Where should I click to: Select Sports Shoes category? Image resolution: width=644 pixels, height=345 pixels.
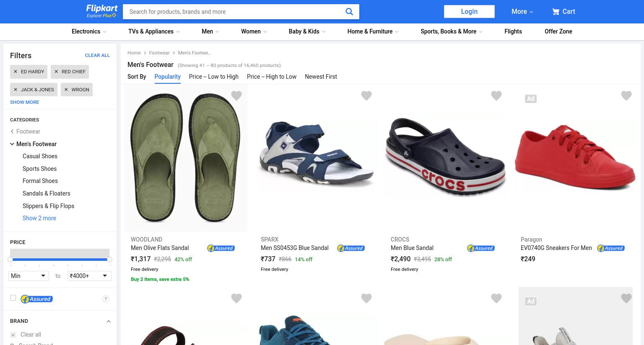(x=39, y=169)
